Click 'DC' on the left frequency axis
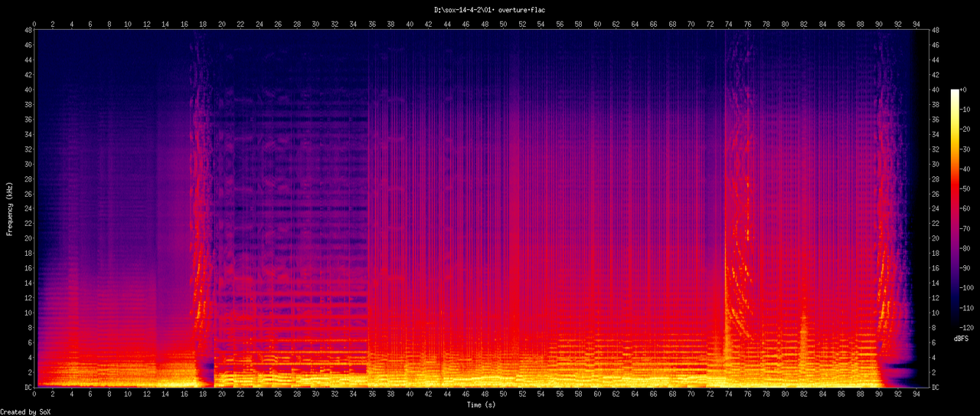Screen dimensions: 980x416 coord(28,388)
